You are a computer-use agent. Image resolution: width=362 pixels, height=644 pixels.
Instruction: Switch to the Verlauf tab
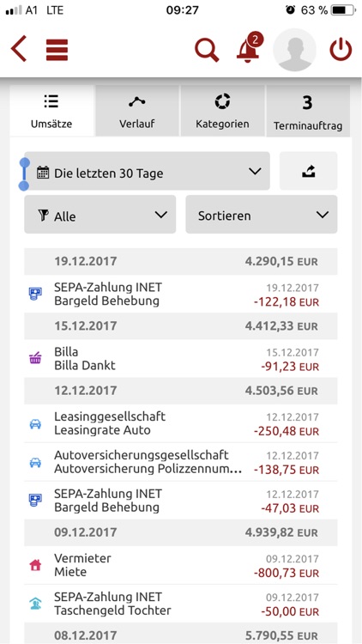tap(137, 111)
